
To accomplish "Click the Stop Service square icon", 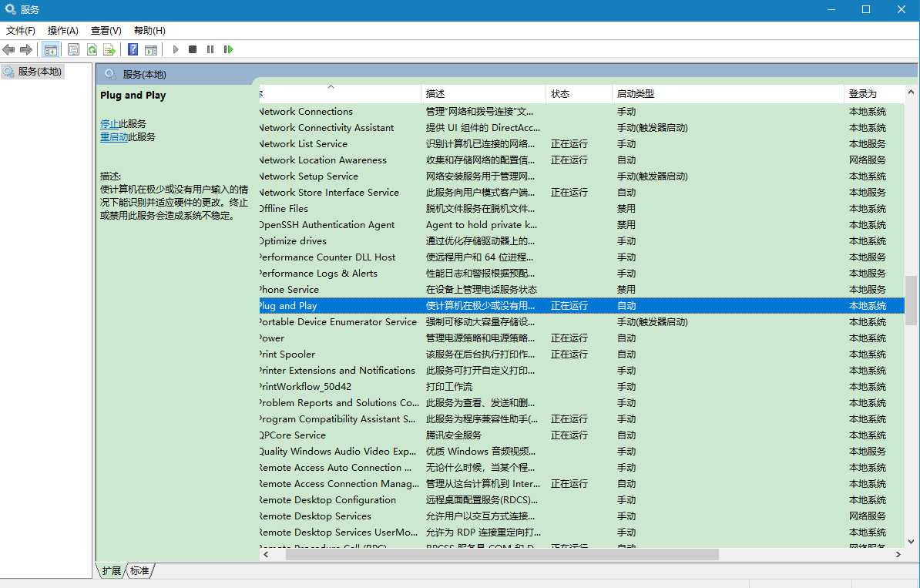I will click(193, 50).
